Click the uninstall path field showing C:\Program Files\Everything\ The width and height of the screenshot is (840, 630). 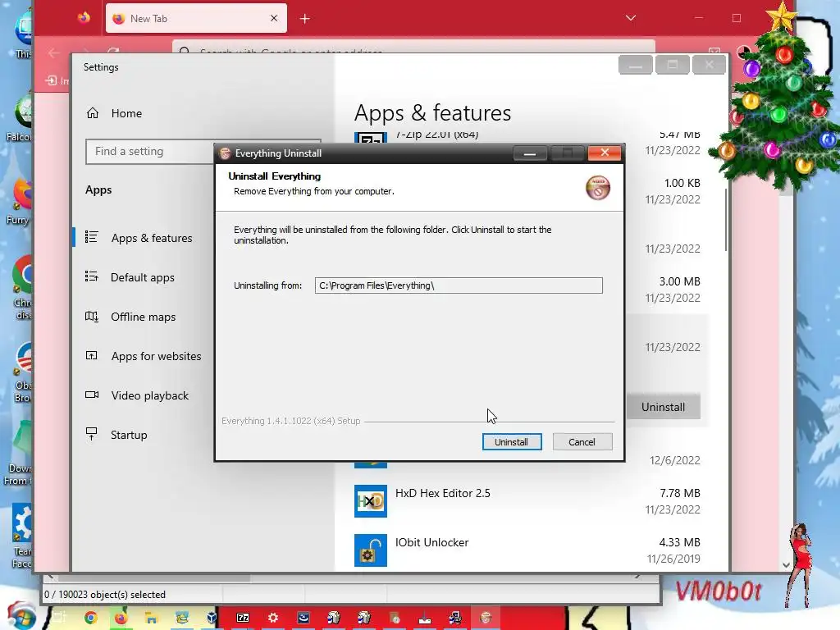(459, 285)
